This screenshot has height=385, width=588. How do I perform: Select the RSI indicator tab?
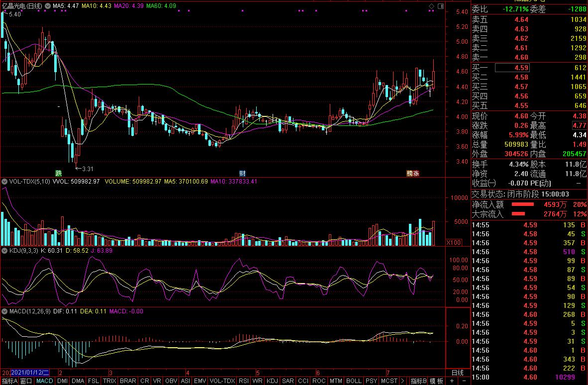(x=244, y=381)
